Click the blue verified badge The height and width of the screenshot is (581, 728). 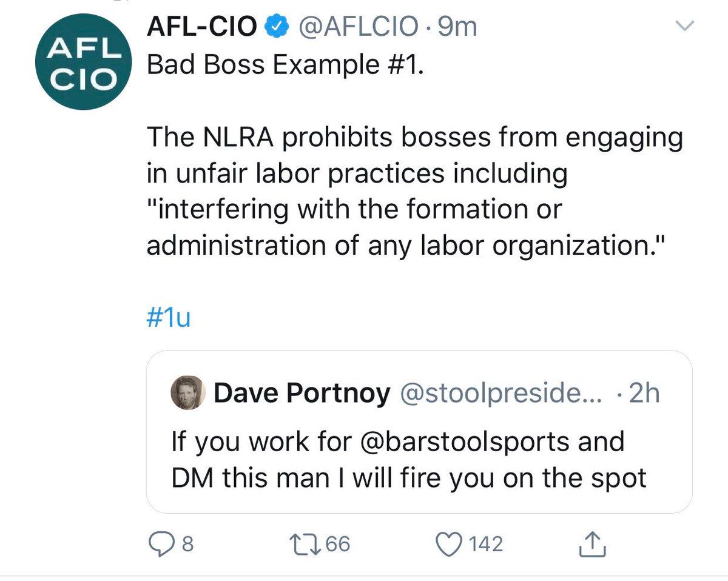277,28
